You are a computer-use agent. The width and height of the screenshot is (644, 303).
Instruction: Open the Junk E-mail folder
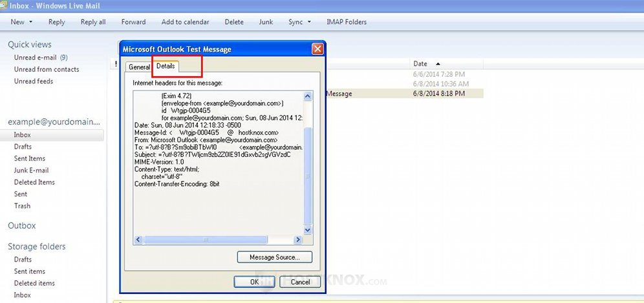tap(31, 171)
